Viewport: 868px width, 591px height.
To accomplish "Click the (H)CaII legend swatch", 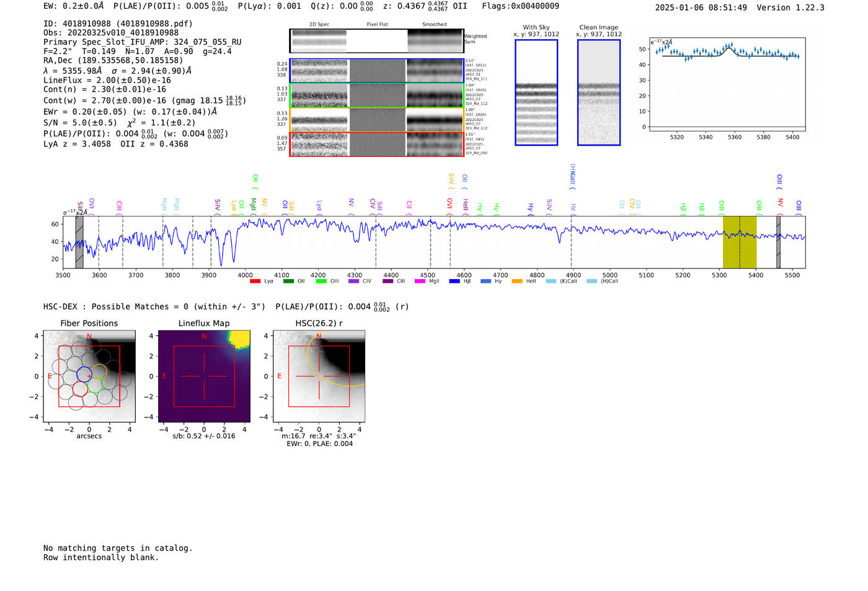I will pyautogui.click(x=591, y=282).
